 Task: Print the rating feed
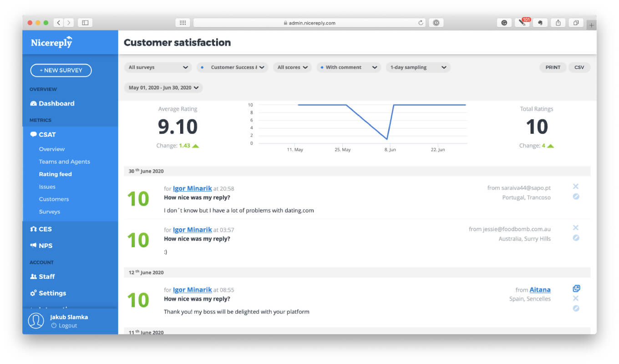tap(553, 67)
